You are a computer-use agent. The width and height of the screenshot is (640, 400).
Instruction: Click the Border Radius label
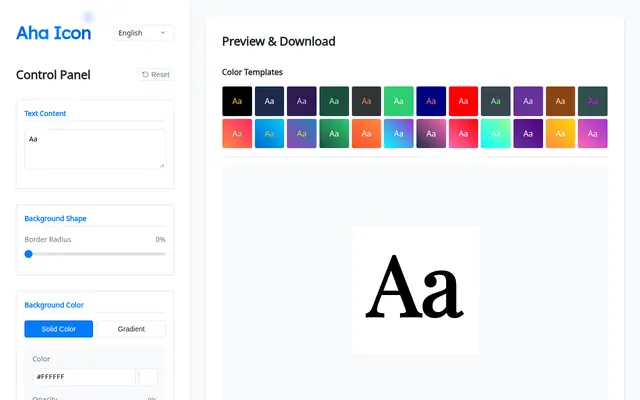[48, 240]
